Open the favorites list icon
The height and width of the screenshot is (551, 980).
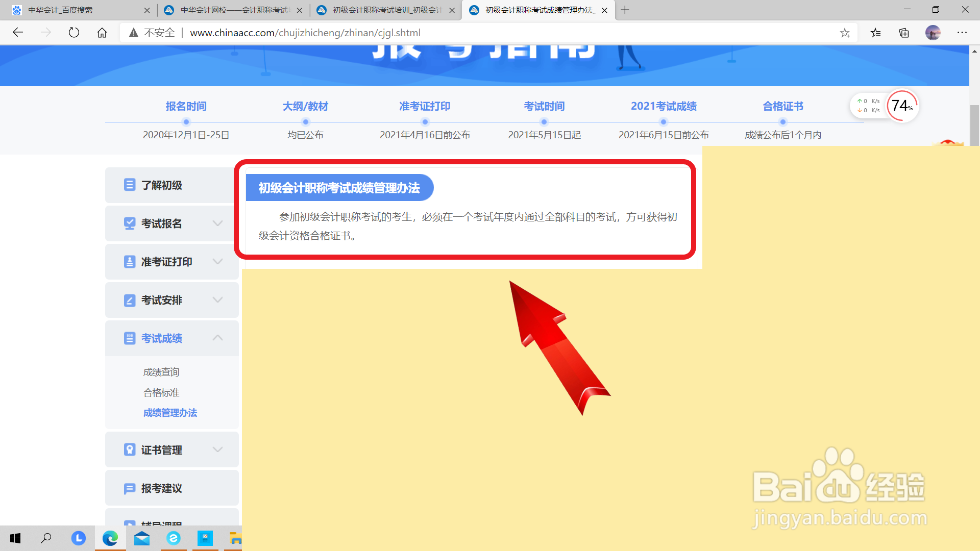point(876,33)
